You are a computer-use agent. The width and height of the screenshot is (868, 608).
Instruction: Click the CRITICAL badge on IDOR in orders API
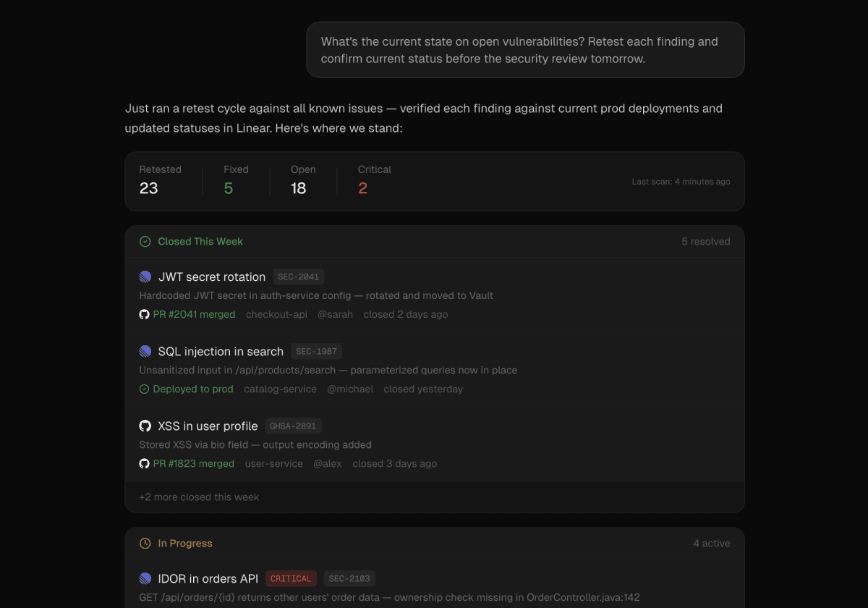[x=291, y=578]
